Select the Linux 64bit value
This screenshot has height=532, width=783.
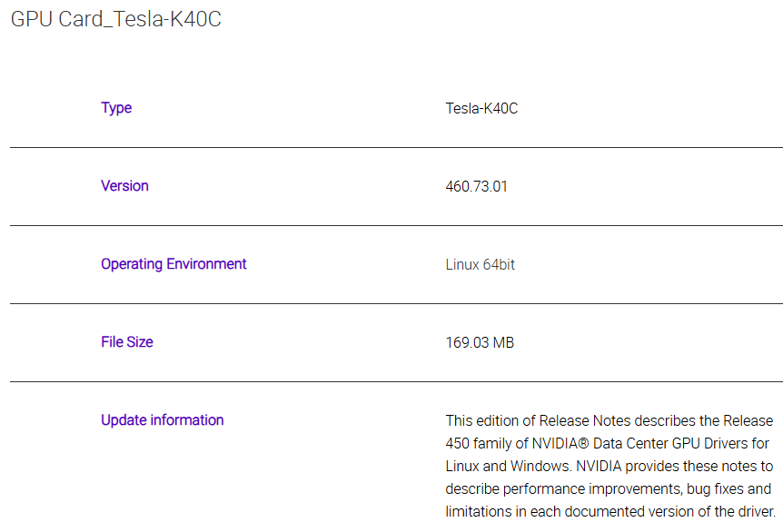[x=480, y=264]
